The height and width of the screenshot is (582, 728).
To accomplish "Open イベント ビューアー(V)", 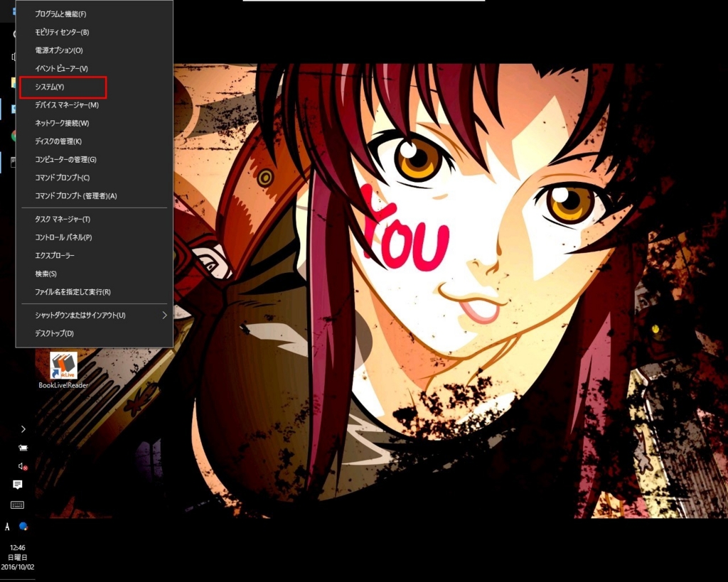I will point(95,68).
